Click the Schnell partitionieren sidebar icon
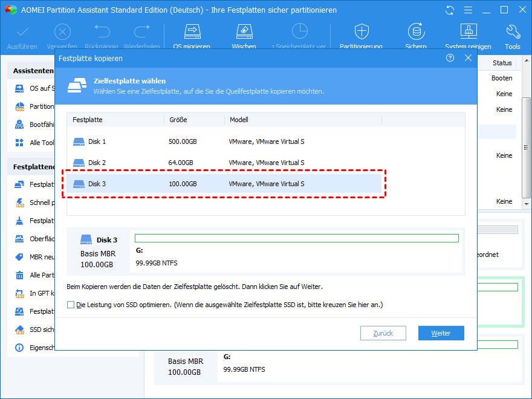The width and height of the screenshot is (532, 399). (x=20, y=203)
